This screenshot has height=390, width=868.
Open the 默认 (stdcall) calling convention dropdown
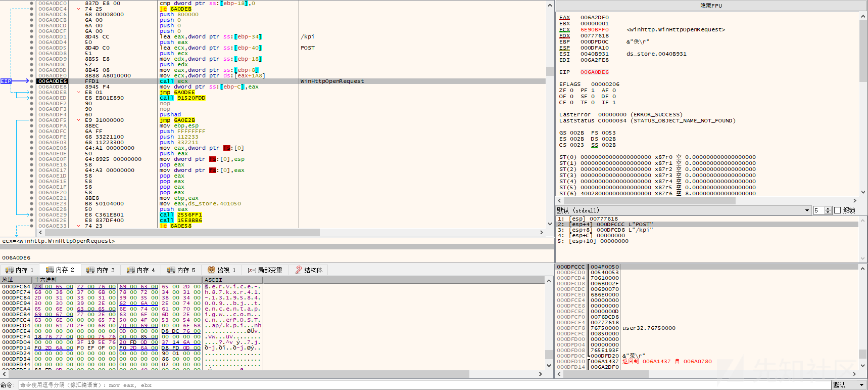tap(684, 210)
